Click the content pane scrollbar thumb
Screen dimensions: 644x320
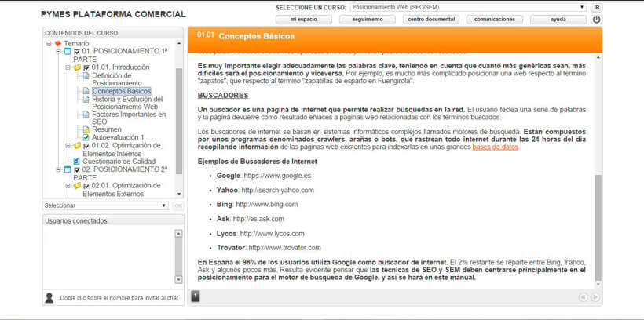pos(598,227)
